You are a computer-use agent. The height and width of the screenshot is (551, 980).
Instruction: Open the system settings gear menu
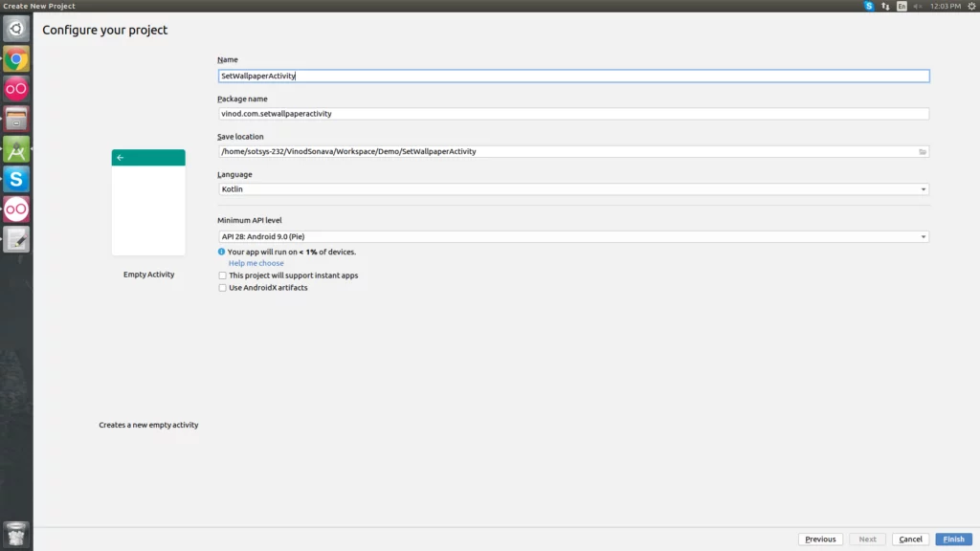pos(972,5)
